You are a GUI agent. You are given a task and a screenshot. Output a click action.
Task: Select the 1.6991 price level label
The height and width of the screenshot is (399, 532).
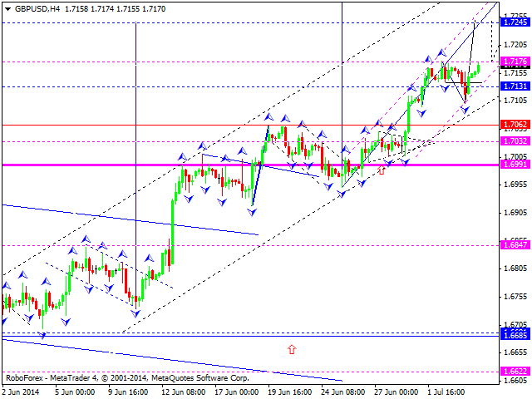tap(515, 165)
